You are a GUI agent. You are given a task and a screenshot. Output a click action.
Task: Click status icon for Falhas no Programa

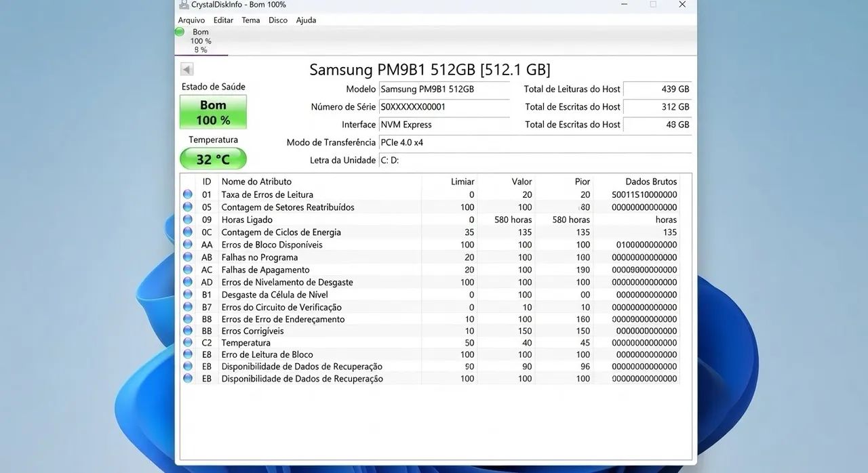click(x=188, y=258)
